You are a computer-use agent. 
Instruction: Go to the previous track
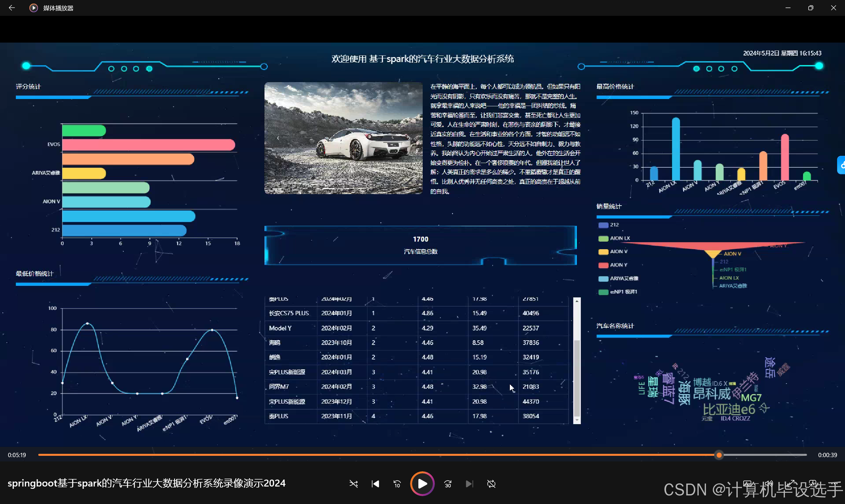point(375,484)
